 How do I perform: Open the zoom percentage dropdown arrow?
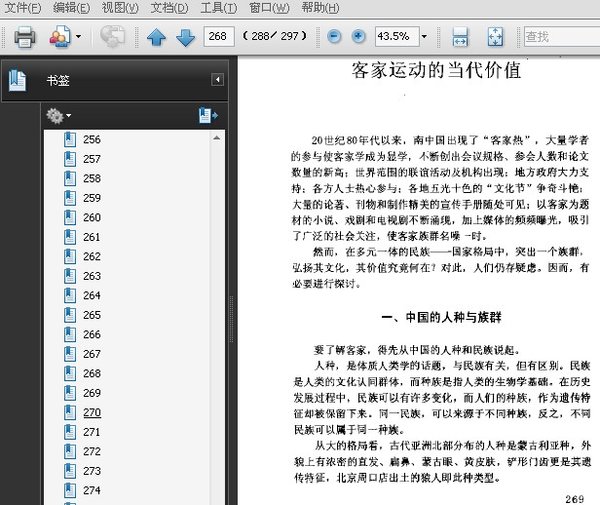[x=424, y=37]
